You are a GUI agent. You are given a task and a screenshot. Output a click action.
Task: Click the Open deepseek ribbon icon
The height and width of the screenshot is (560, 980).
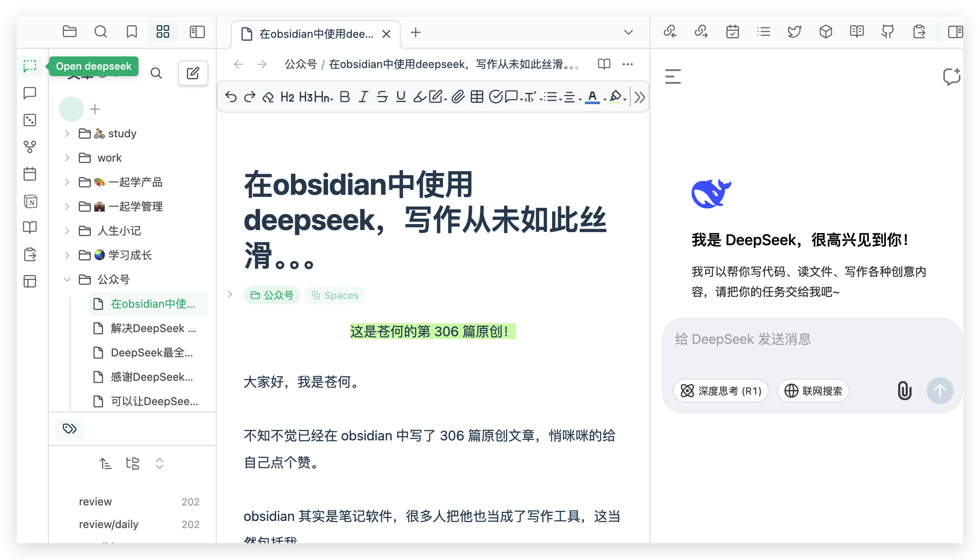click(x=30, y=66)
